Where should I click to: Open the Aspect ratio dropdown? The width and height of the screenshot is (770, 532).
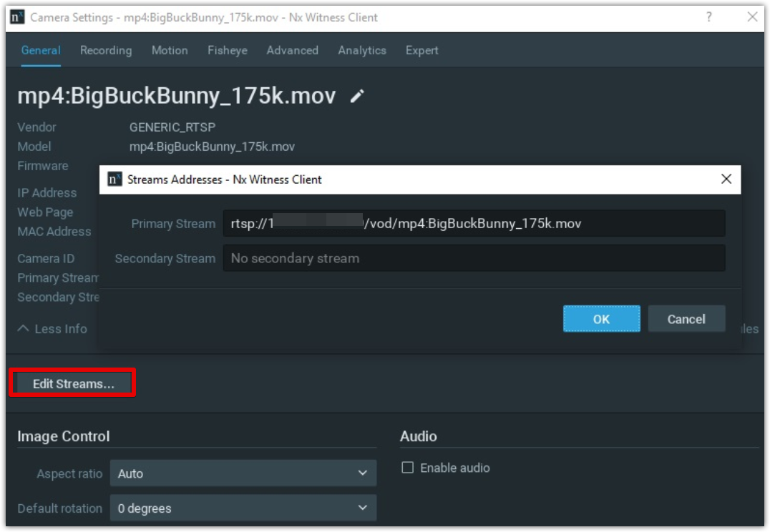[243, 473]
